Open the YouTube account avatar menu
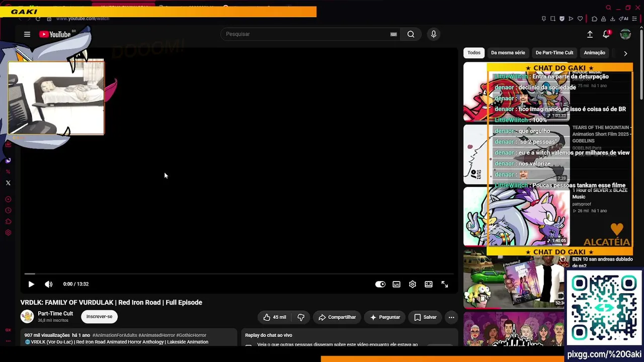Viewport: 644px width, 362px height. pos(625,34)
